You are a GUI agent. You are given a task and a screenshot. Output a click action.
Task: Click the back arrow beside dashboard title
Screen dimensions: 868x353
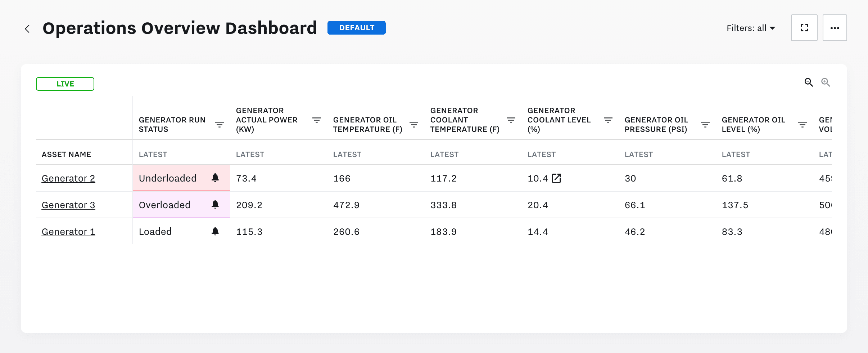(x=28, y=28)
